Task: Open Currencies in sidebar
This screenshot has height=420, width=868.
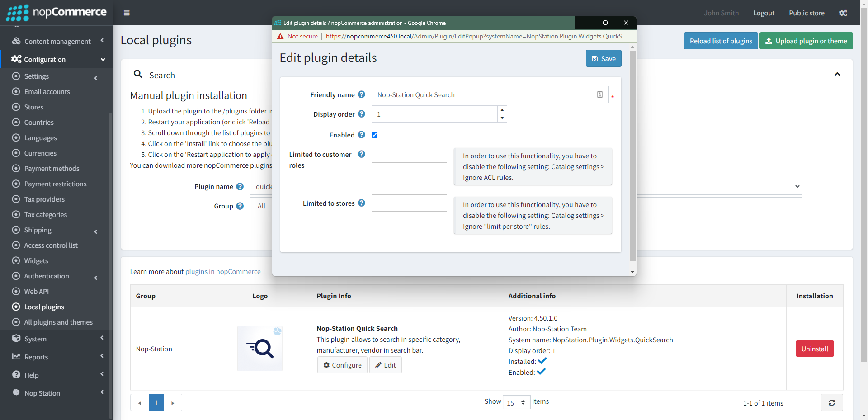Action: (40, 153)
